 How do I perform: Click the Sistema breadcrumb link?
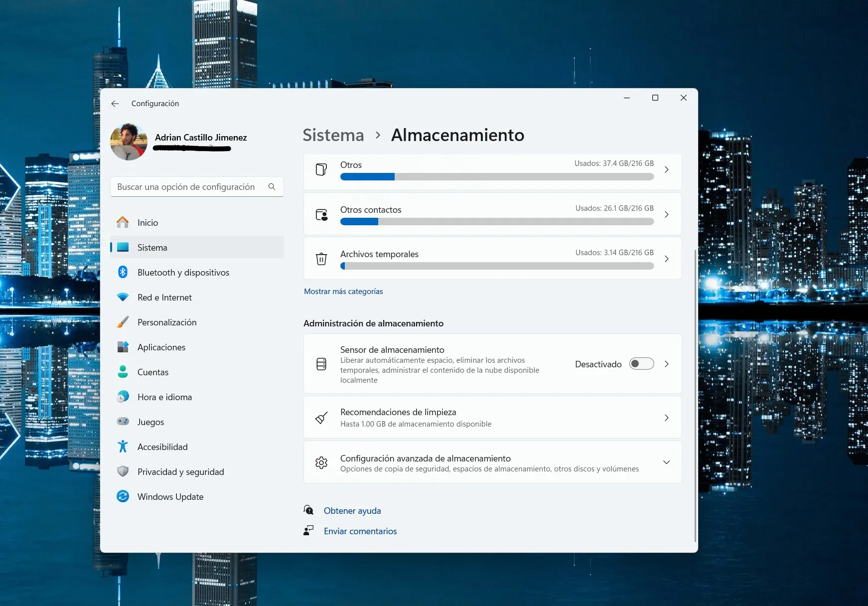pos(333,135)
